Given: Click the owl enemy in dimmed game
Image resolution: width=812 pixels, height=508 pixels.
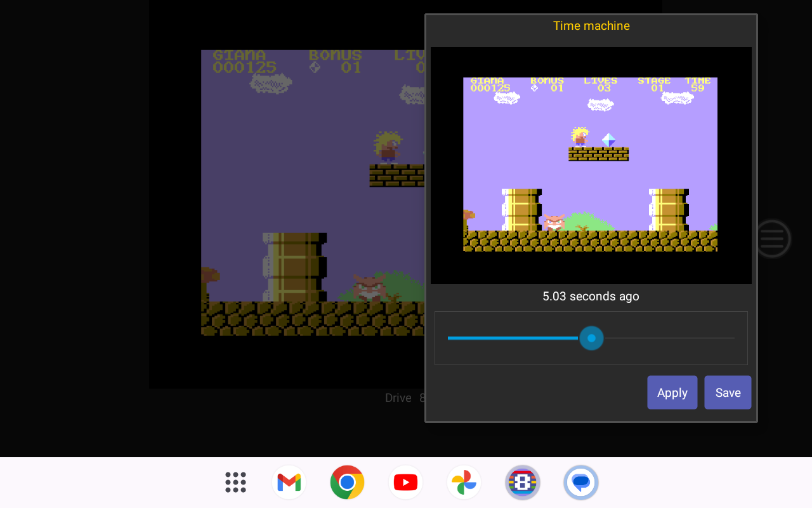Looking at the screenshot, I should (369, 288).
